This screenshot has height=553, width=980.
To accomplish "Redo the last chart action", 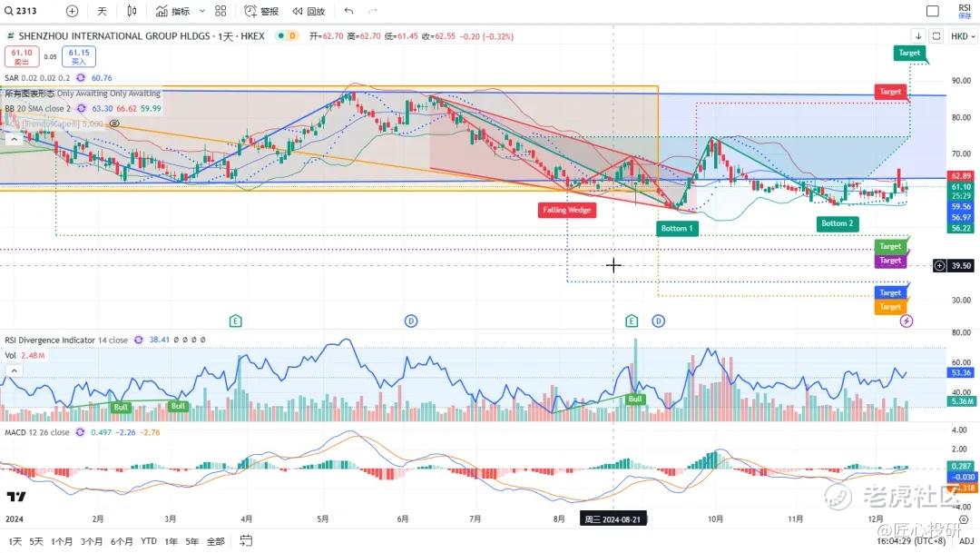I will (x=373, y=11).
